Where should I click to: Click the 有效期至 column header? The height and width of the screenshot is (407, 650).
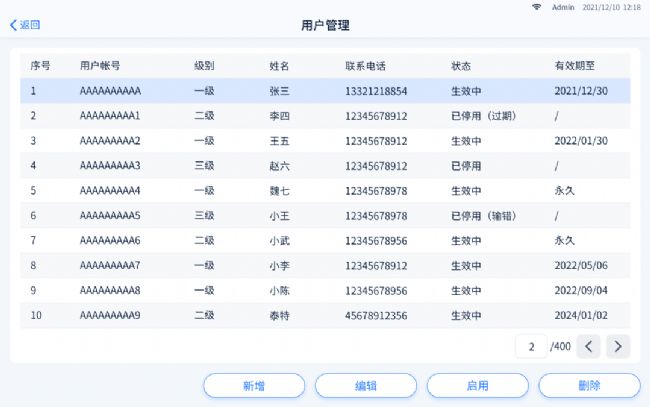point(574,66)
